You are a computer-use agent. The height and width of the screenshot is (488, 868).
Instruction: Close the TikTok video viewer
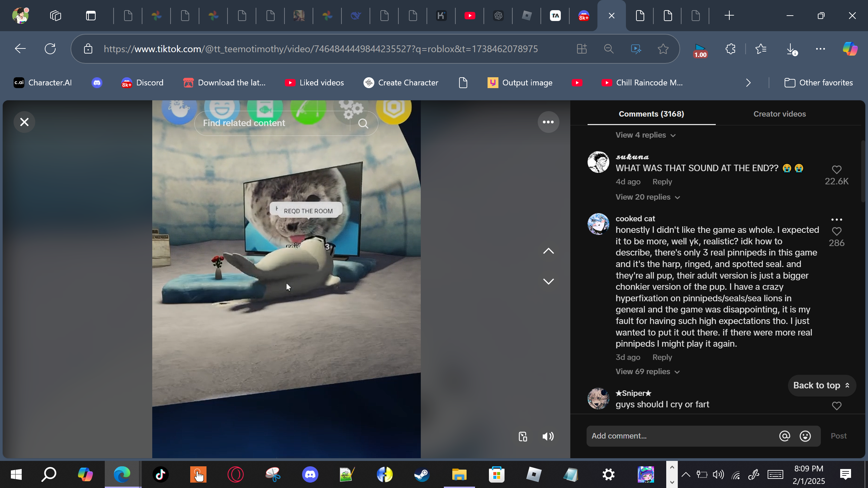24,122
